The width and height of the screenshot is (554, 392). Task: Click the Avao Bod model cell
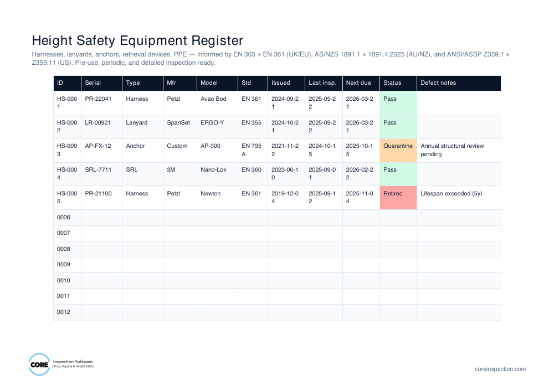(217, 103)
